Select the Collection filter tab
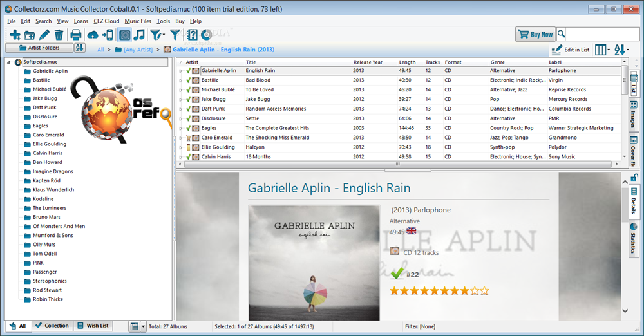644x336 pixels. 52,326
